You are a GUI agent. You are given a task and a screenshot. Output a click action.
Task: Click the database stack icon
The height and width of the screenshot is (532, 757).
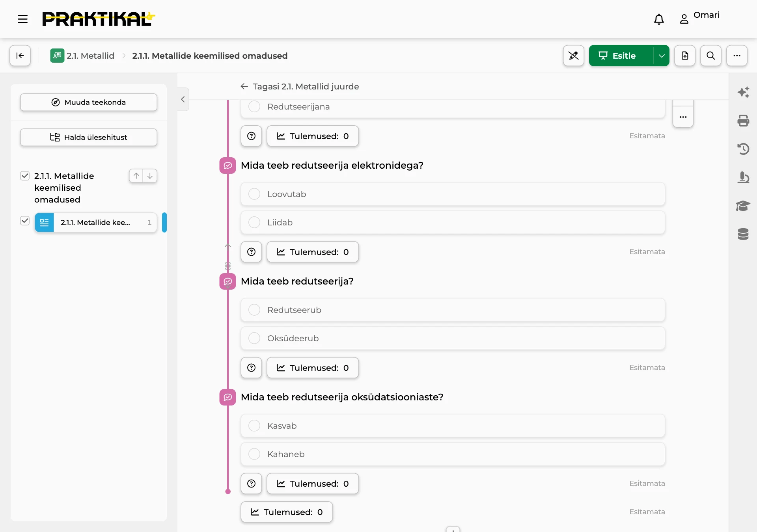pyautogui.click(x=743, y=234)
